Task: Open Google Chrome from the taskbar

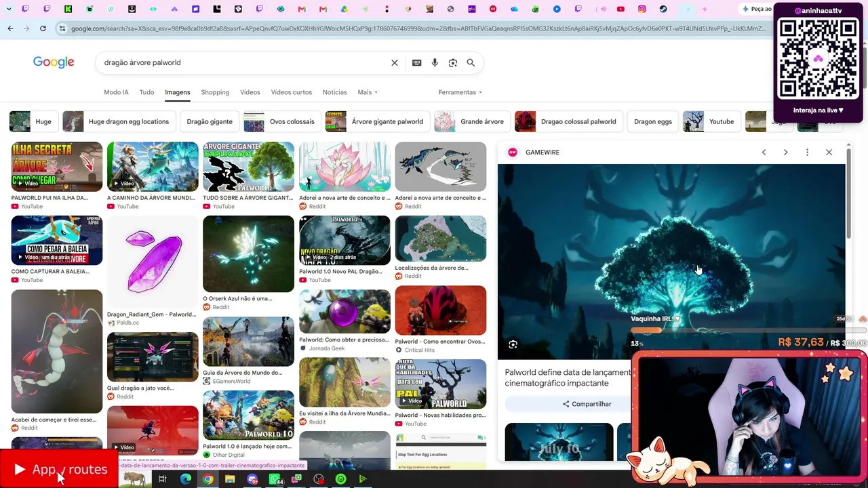Action: click(x=208, y=479)
